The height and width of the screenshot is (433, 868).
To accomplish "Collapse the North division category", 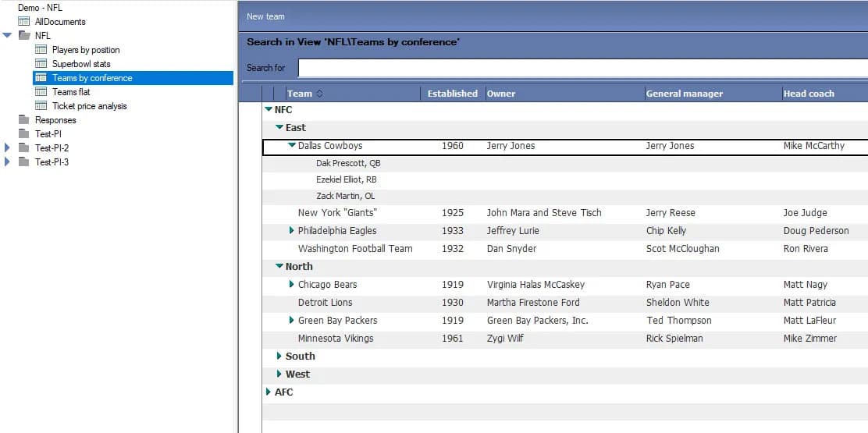I will 279,266.
